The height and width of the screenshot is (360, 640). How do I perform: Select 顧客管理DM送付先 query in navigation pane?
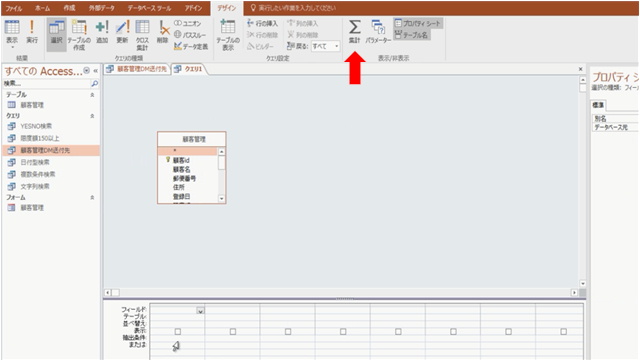coord(51,150)
